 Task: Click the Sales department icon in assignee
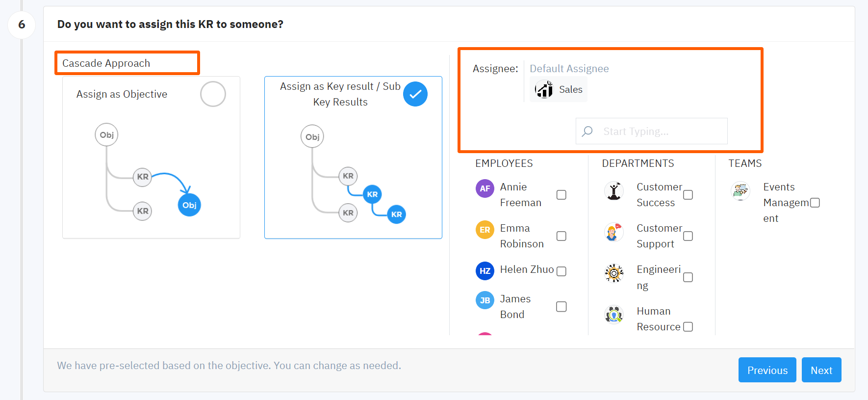coord(544,89)
